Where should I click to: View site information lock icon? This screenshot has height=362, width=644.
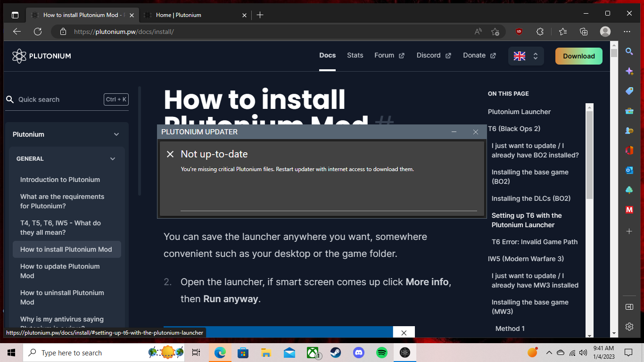(63, 32)
